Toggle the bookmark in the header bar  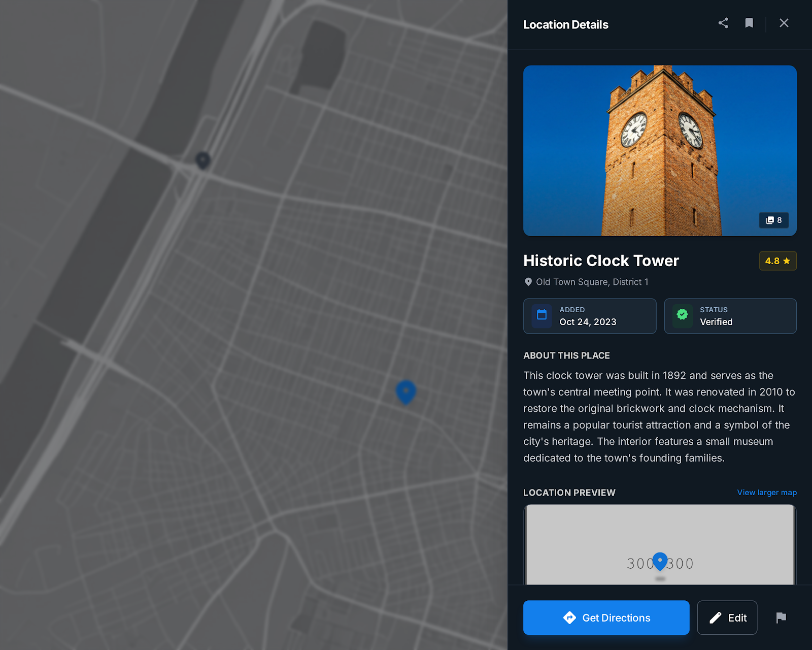[749, 23]
